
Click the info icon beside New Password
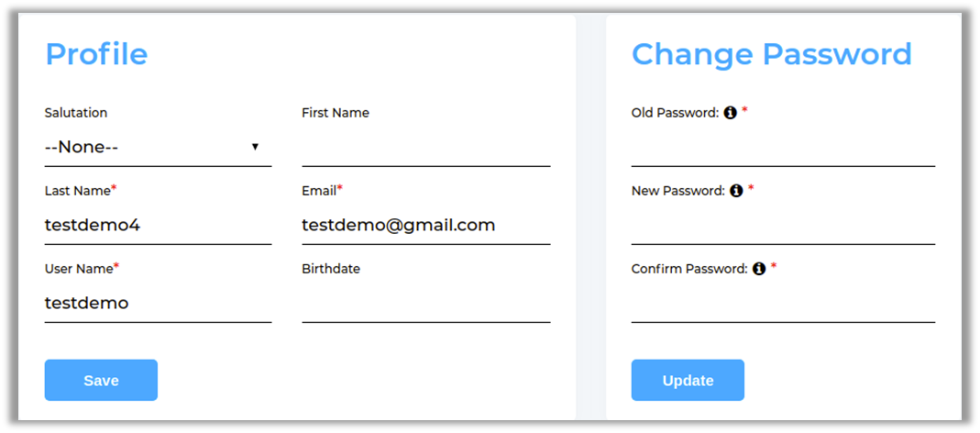tap(736, 191)
